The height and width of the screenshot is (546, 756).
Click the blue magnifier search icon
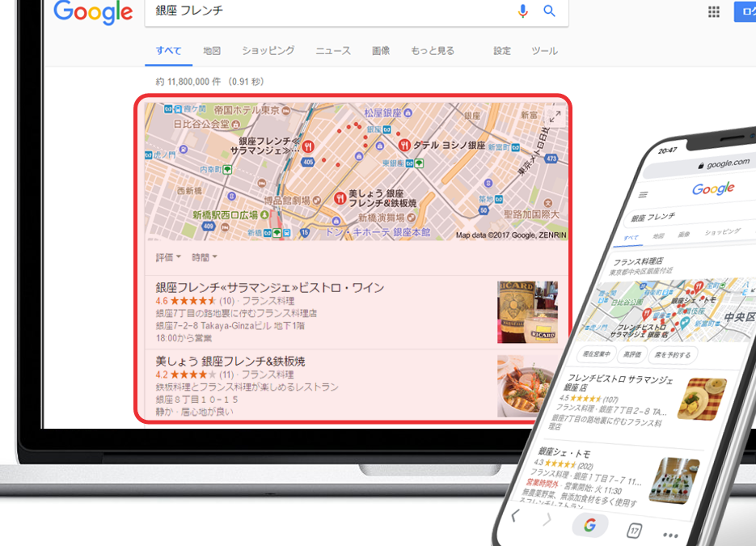[549, 11]
